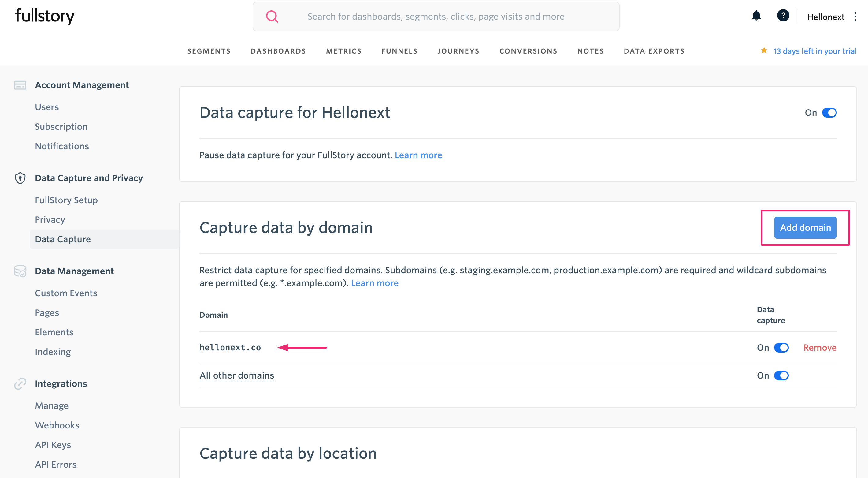This screenshot has height=478, width=868.
Task: Disable data capture for hellonext.co domain
Action: (x=781, y=348)
